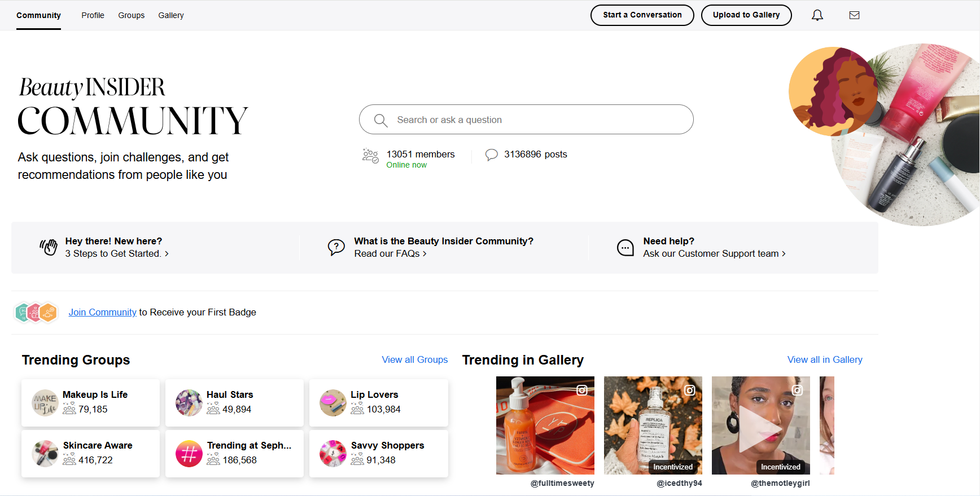Open the Lip Lovers group name
Image resolution: width=980 pixels, height=496 pixels.
point(374,394)
